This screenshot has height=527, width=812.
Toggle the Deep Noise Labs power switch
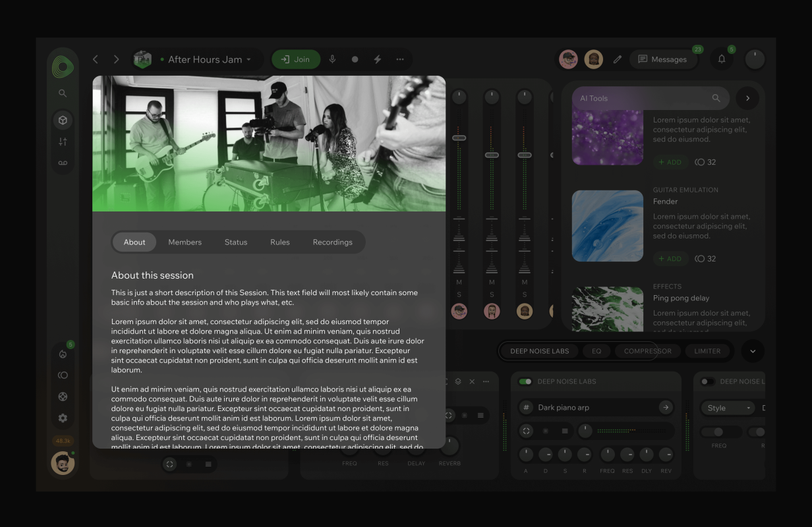tap(525, 381)
